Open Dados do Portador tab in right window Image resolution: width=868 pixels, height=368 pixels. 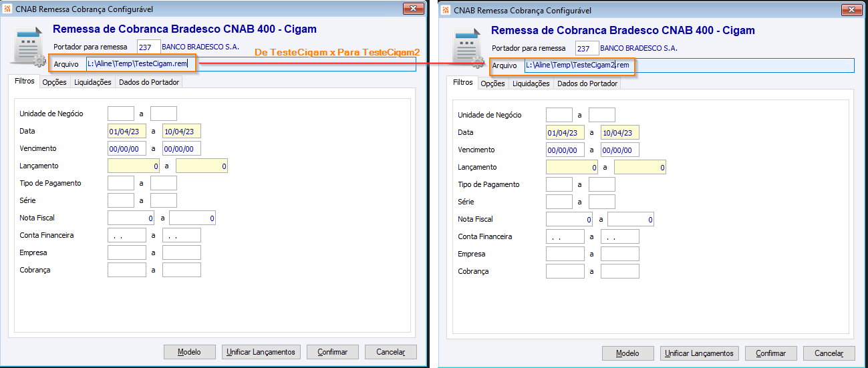(587, 84)
